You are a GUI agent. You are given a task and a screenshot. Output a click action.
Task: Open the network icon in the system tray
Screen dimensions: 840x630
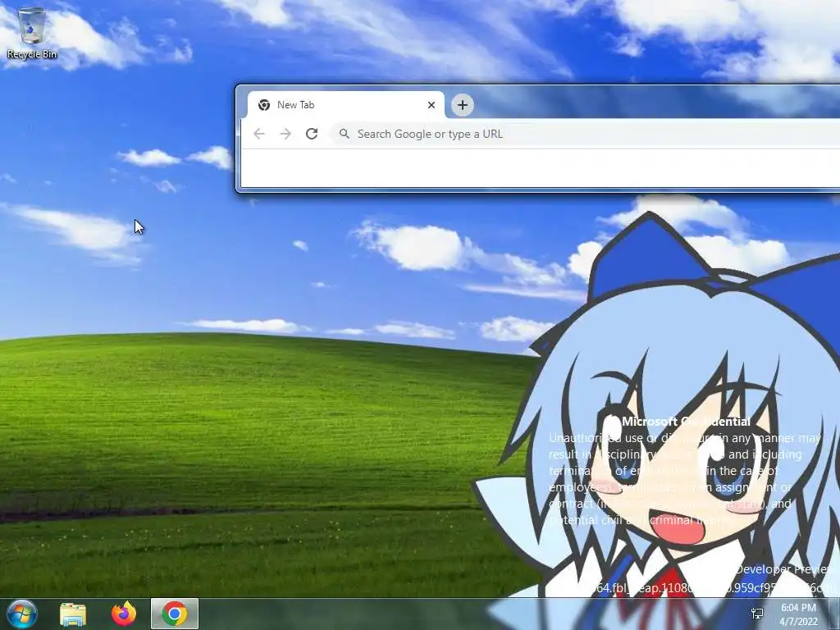coord(757,614)
